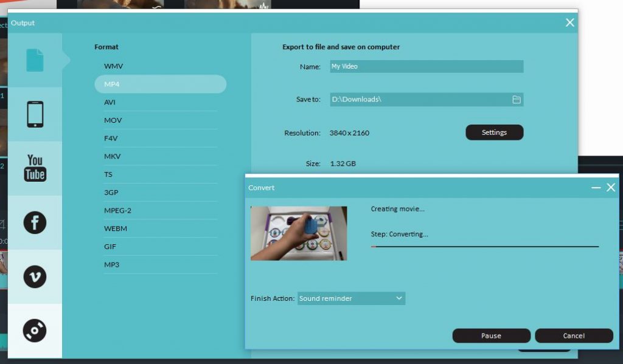Screen dimensions: 623x364
Task: Open the Device export tab icon
Action: [35, 113]
